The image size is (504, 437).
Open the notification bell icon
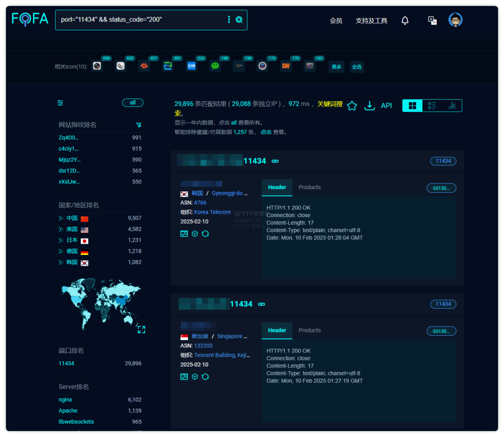tap(405, 21)
